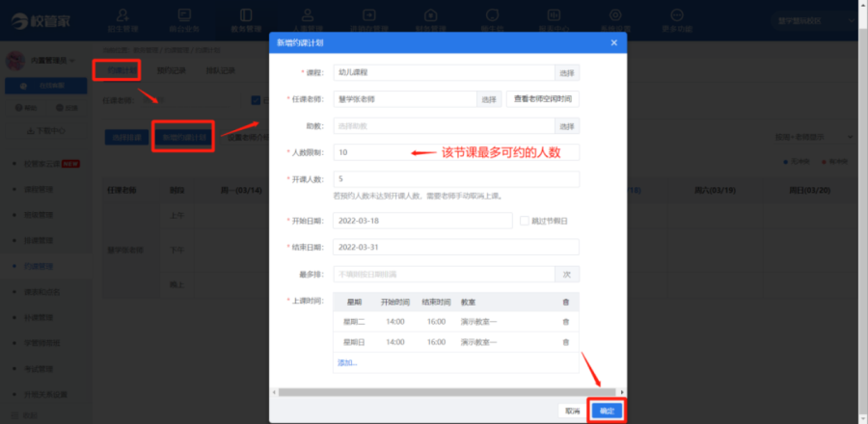Screen dimensions: 868x424
Task: Click the user avatar picture
Action: click(14, 61)
